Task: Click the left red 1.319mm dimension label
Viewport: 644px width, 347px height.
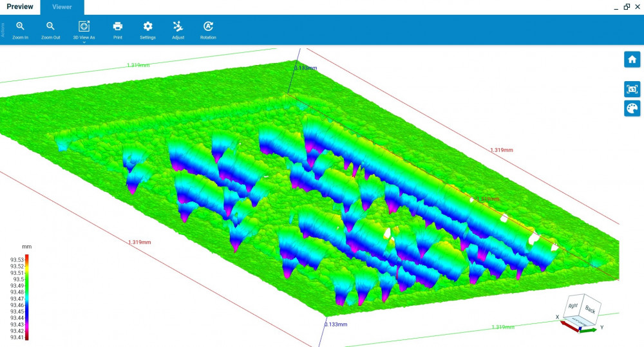Action: [x=140, y=242]
